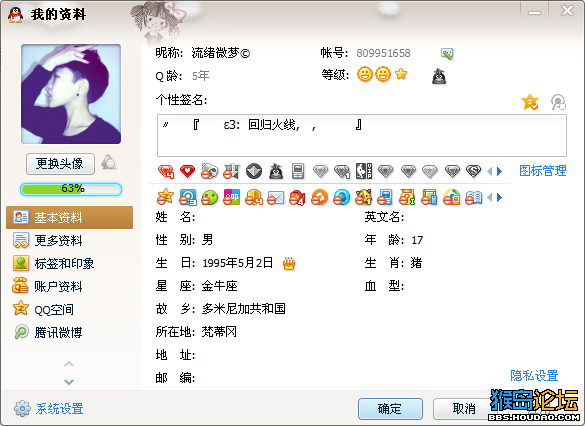
Task: Click the 确定 button
Action: (390, 409)
